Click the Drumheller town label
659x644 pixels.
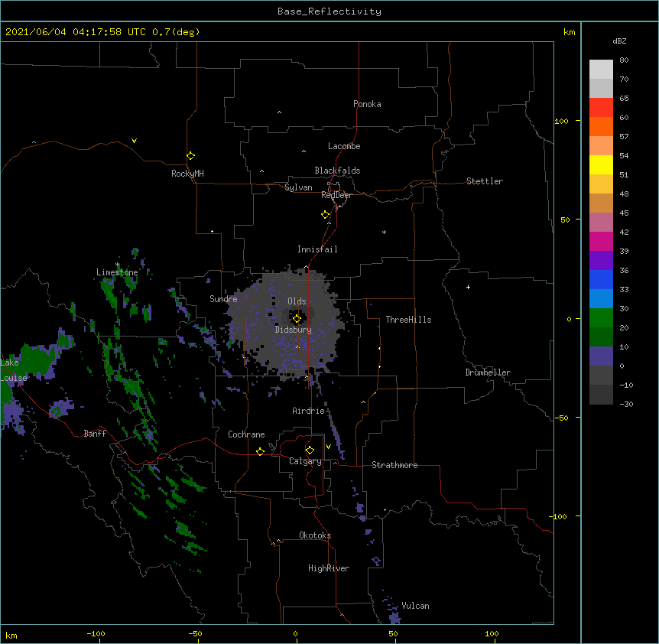[488, 372]
